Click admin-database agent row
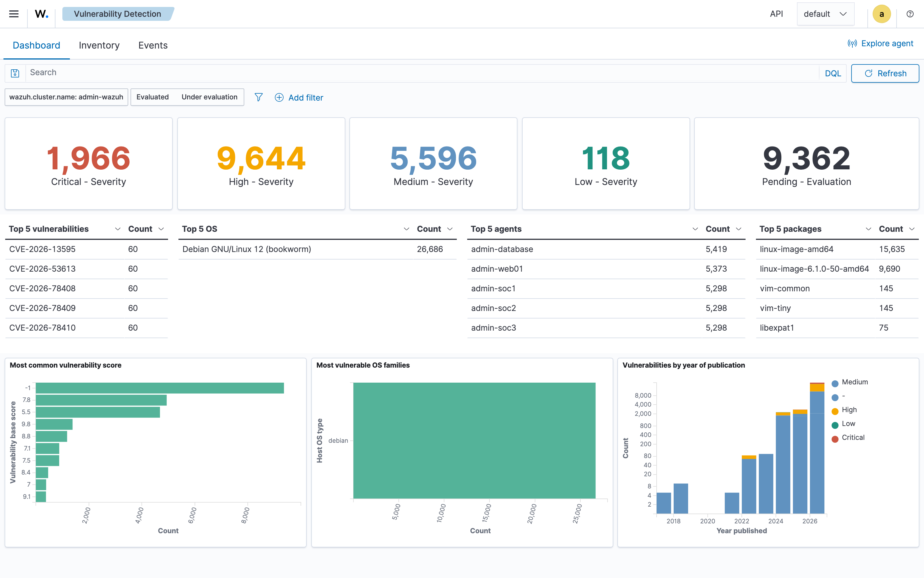 click(x=606, y=249)
